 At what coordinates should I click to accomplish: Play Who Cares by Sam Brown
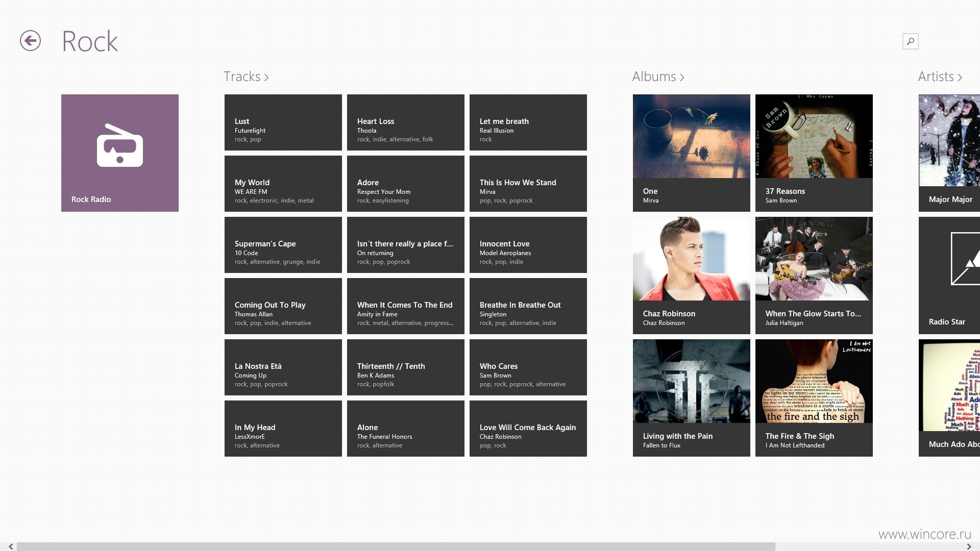click(x=528, y=367)
